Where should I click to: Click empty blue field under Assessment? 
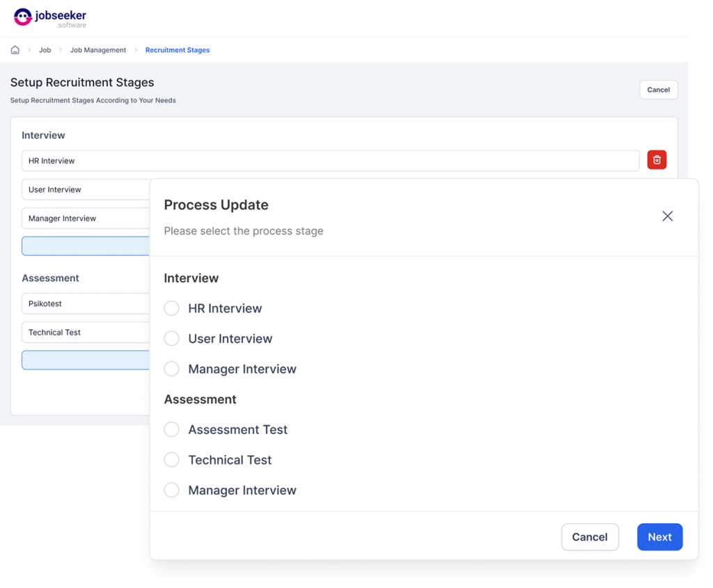(86, 360)
